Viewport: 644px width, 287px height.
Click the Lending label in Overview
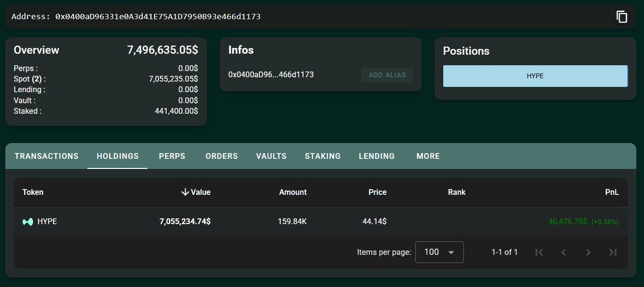pos(30,90)
